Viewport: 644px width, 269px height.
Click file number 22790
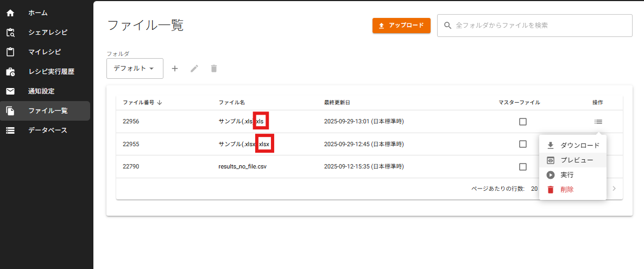(131, 167)
